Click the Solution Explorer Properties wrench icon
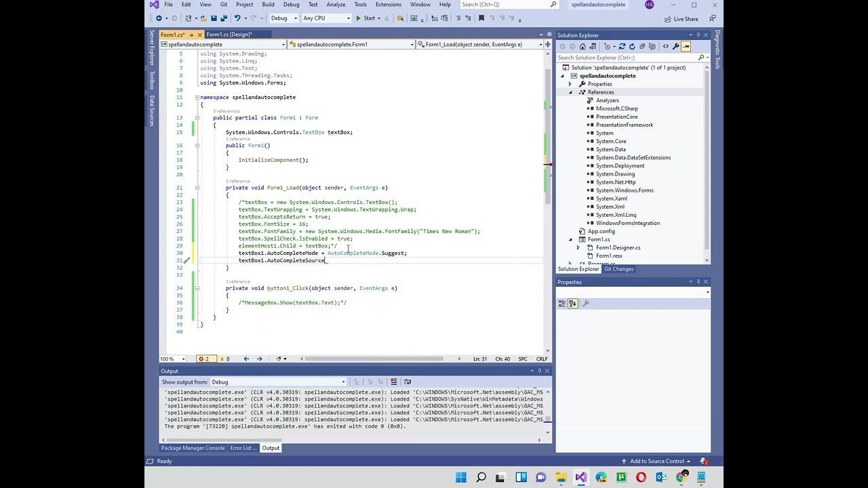868x488 pixels. [x=676, y=46]
